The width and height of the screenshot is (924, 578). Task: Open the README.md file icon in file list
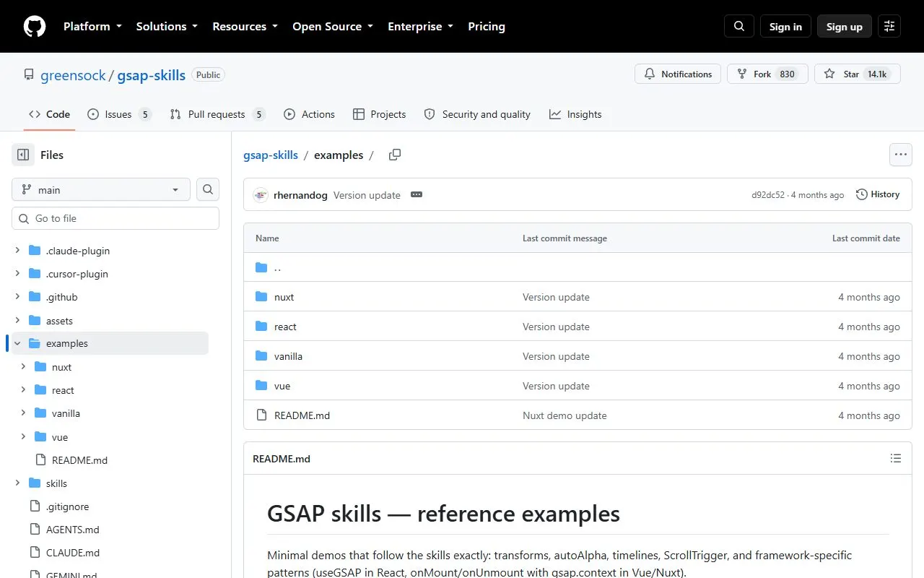pyautogui.click(x=261, y=415)
